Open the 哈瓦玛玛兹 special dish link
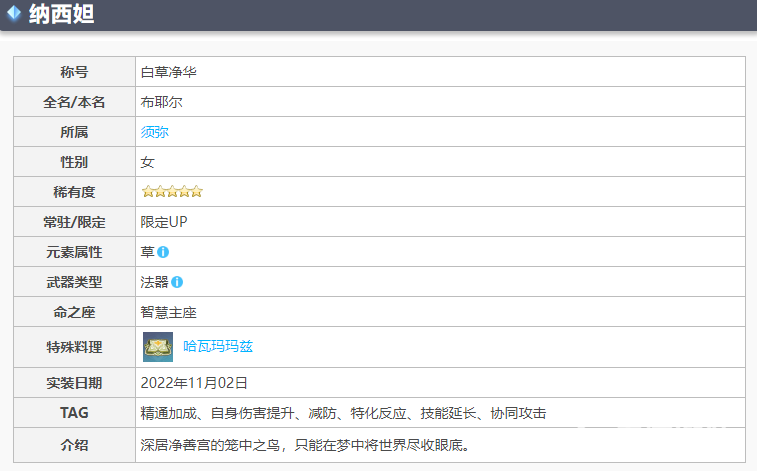 pyautogui.click(x=218, y=346)
